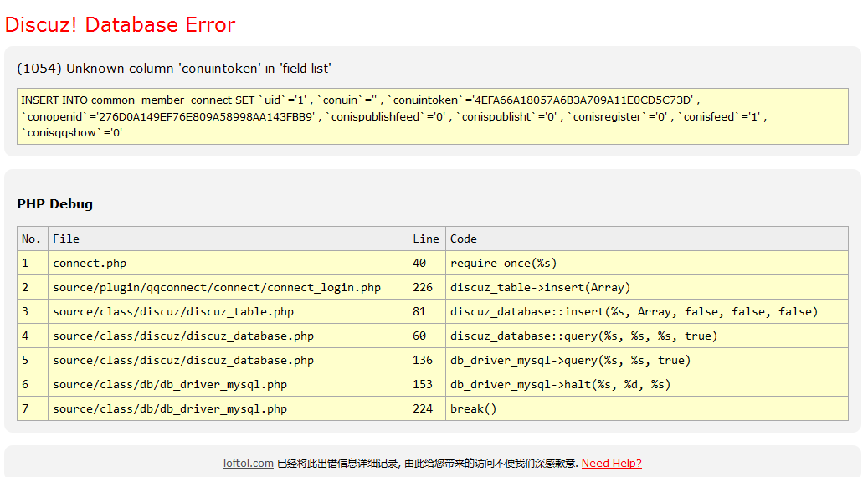868x477 pixels.
Task: Select the Unknown column 'conuintoken' error message
Action: click(174, 69)
